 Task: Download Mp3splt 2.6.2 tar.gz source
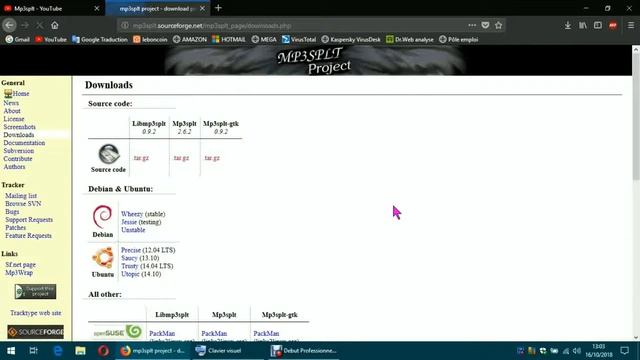pyautogui.click(x=181, y=158)
